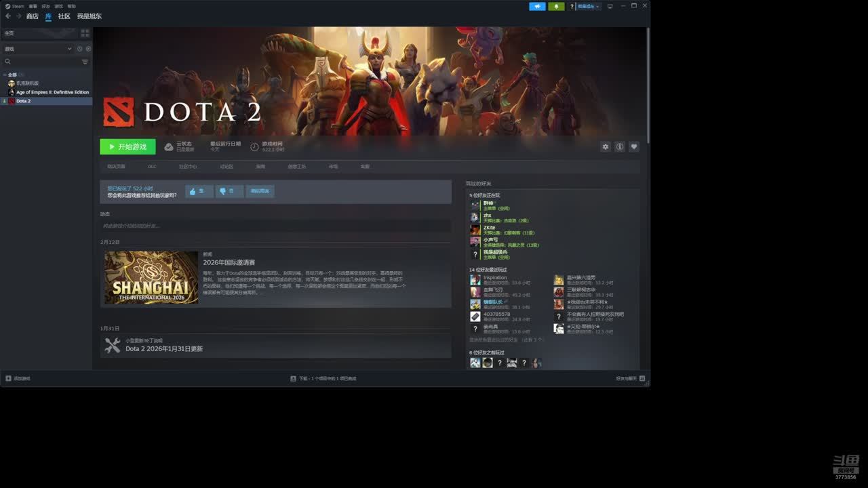Add Dota 2 to favorites with heart icon
The width and height of the screenshot is (868, 488).
pyautogui.click(x=634, y=146)
